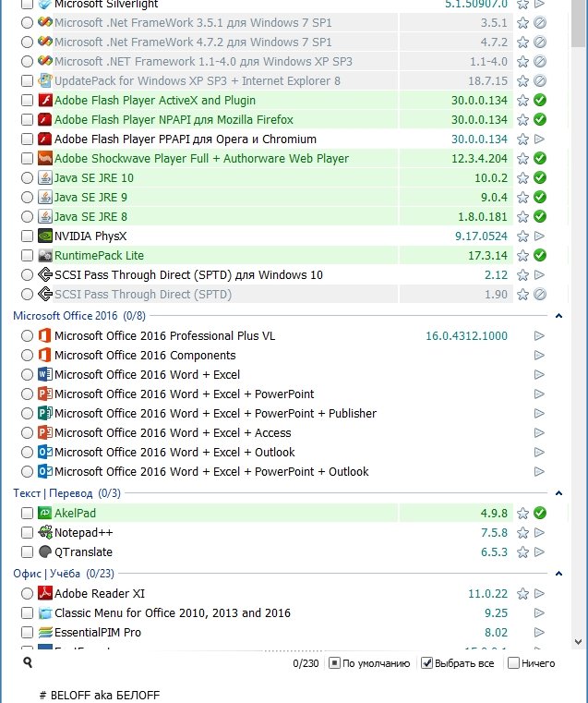The height and width of the screenshot is (703, 588).
Task: Click the star icon for Adobe Reader XI
Action: click(522, 594)
